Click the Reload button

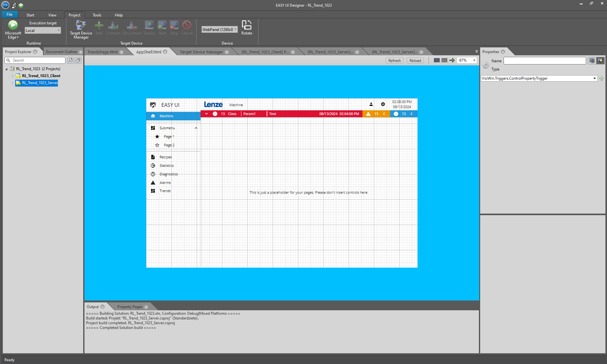point(415,60)
